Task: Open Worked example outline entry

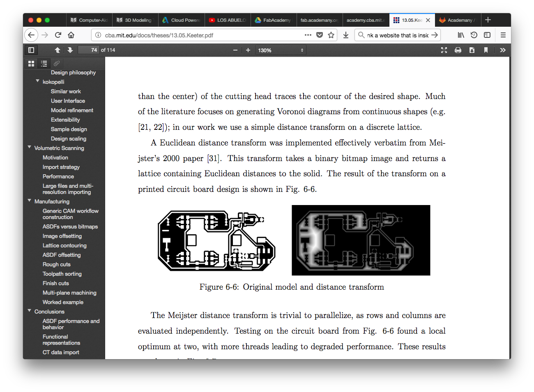Action: click(x=63, y=302)
